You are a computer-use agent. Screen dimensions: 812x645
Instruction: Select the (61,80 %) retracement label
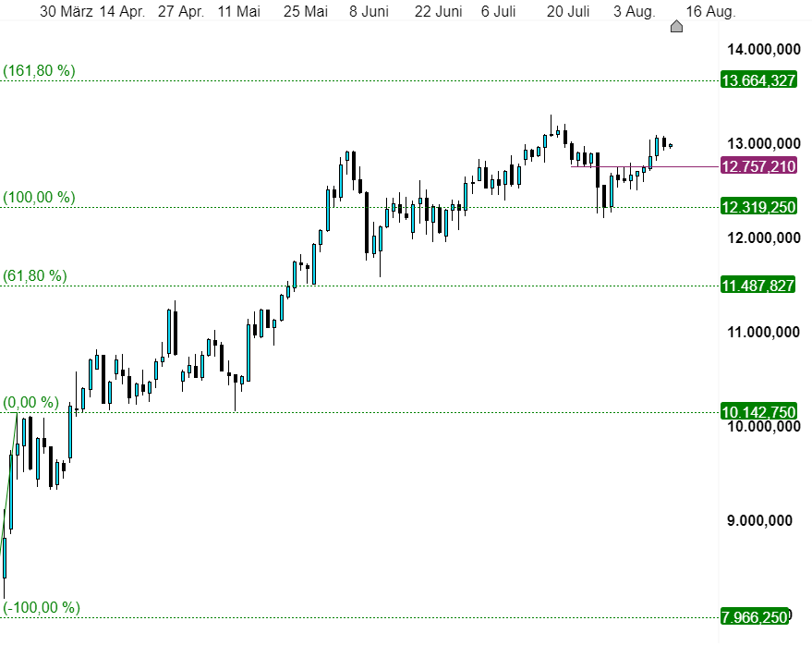point(35,275)
